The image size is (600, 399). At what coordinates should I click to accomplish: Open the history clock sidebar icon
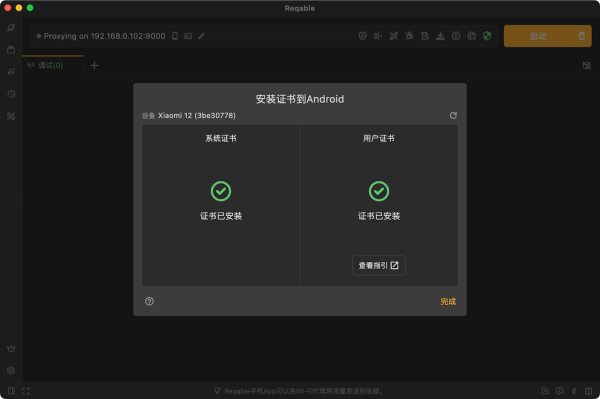(x=11, y=94)
